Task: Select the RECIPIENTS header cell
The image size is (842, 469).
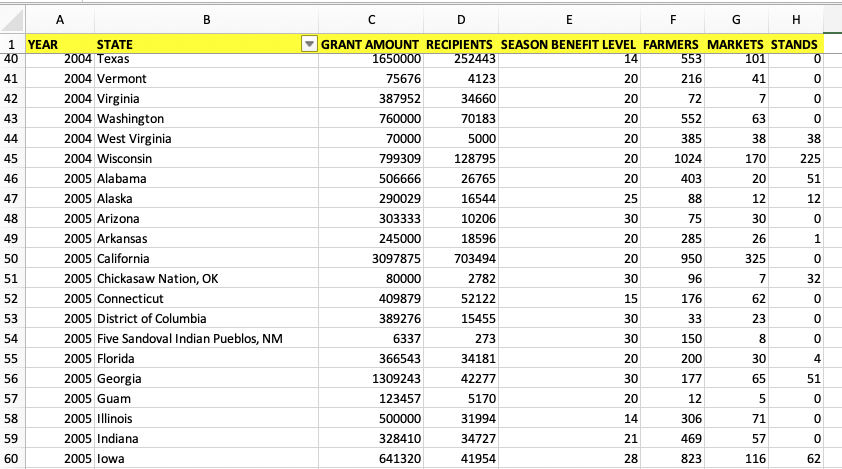Action: pyautogui.click(x=460, y=44)
